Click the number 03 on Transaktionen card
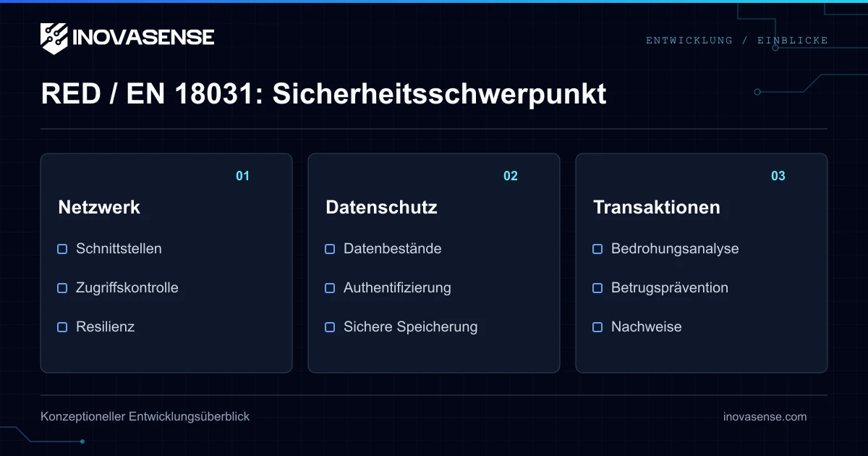Viewport: 868px width, 456px height. pos(778,176)
